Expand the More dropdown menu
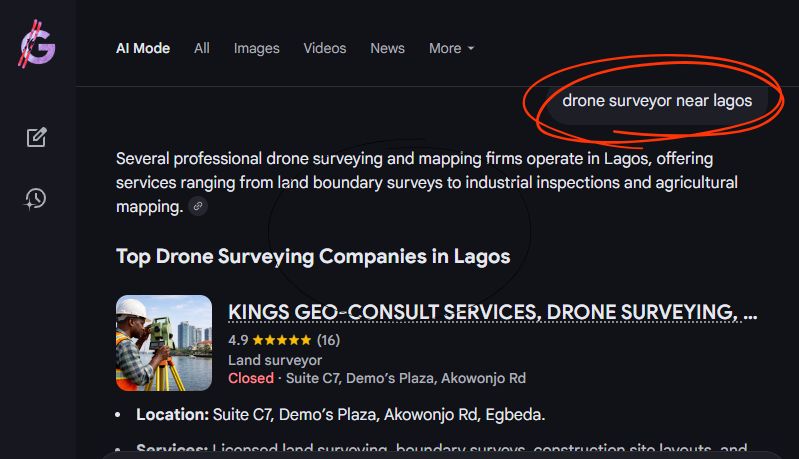Viewport: 799px width, 459px height. point(451,48)
